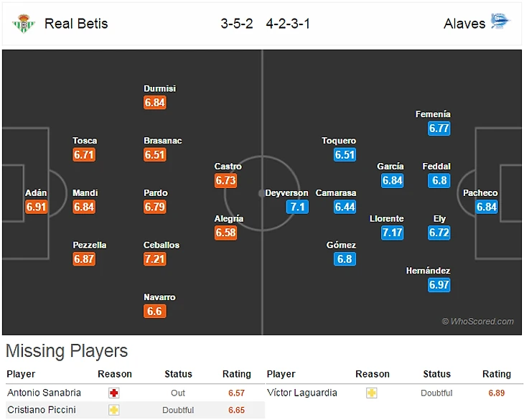This screenshot has width=524, height=420.
Task: Click the Rating header in the left missing-players table
Action: pos(236,374)
